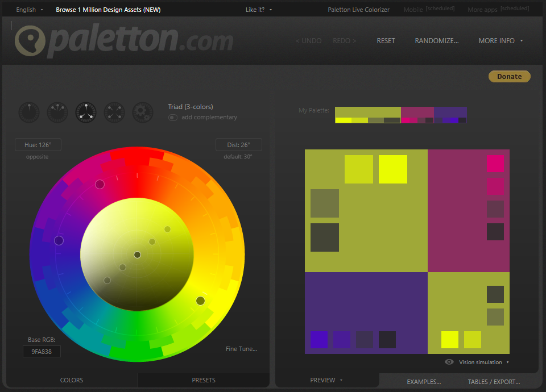Click the Base RGB 9FA838 field
546x392 pixels.
pos(42,352)
